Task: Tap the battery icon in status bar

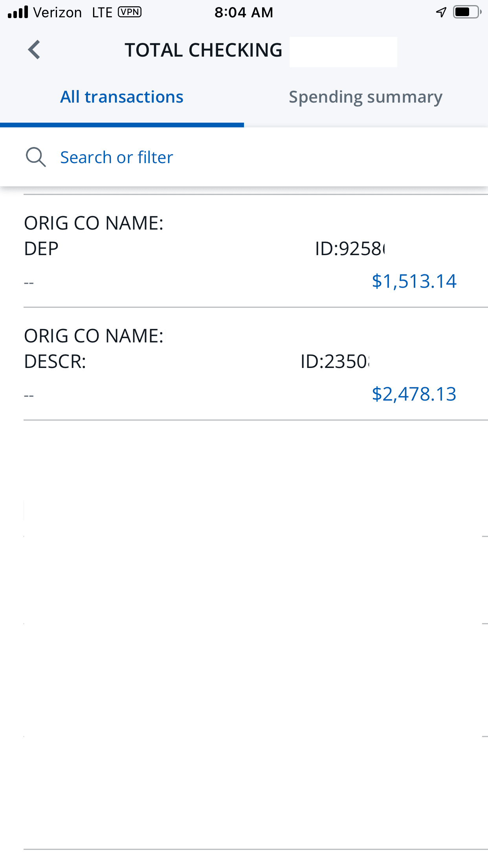Action: pyautogui.click(x=467, y=12)
